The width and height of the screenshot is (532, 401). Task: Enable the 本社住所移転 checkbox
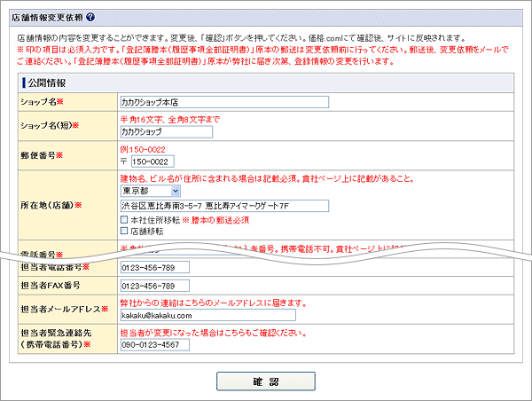point(124,219)
